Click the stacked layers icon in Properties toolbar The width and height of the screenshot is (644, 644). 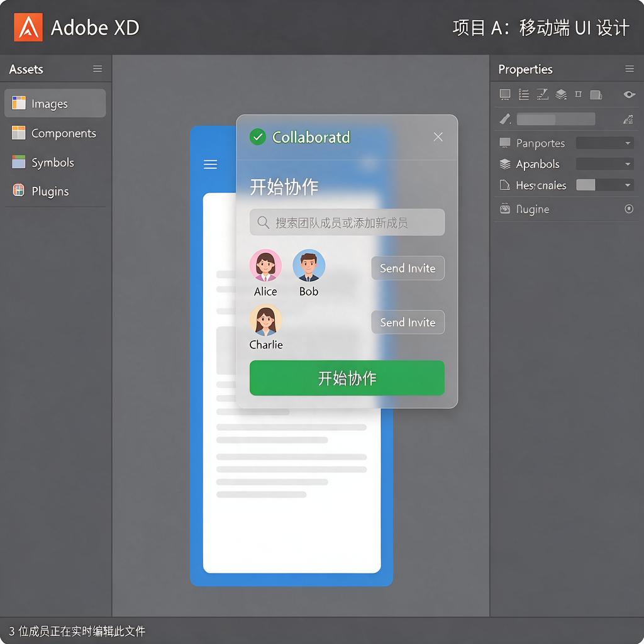(x=561, y=94)
